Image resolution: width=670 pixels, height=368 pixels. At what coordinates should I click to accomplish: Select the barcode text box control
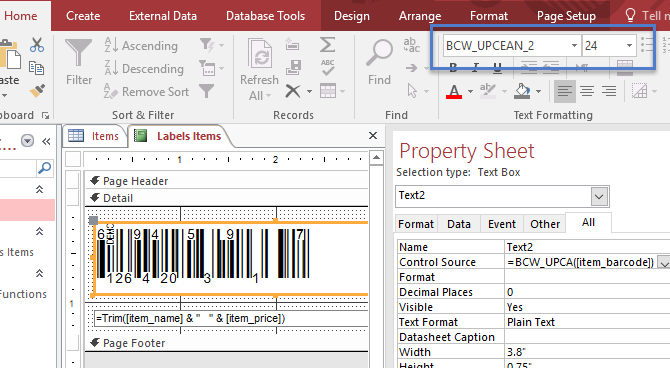coord(231,259)
